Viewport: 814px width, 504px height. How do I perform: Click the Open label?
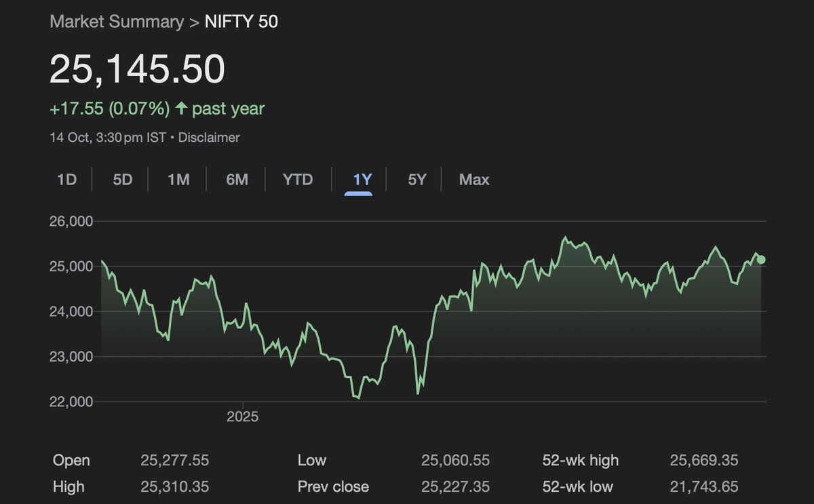click(71, 461)
